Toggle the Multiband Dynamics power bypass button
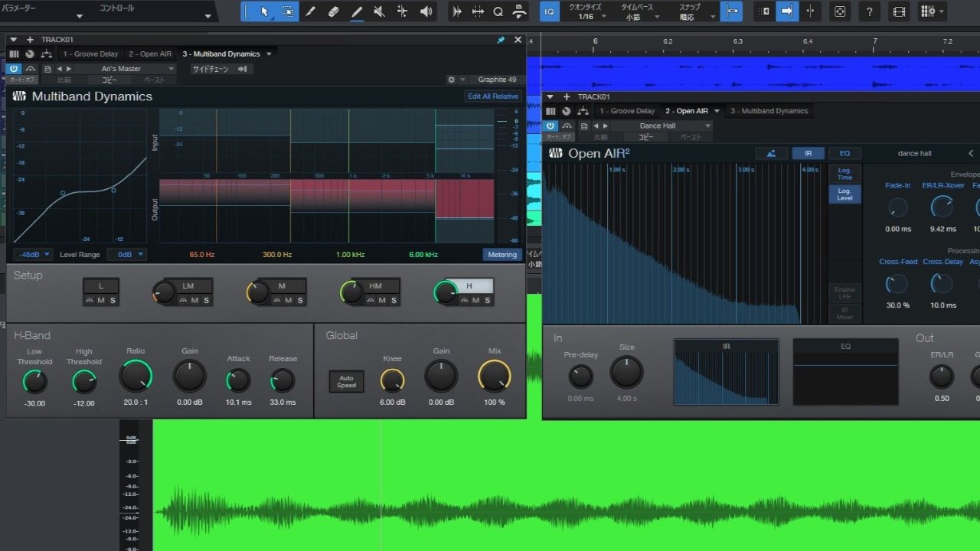 click(x=14, y=69)
